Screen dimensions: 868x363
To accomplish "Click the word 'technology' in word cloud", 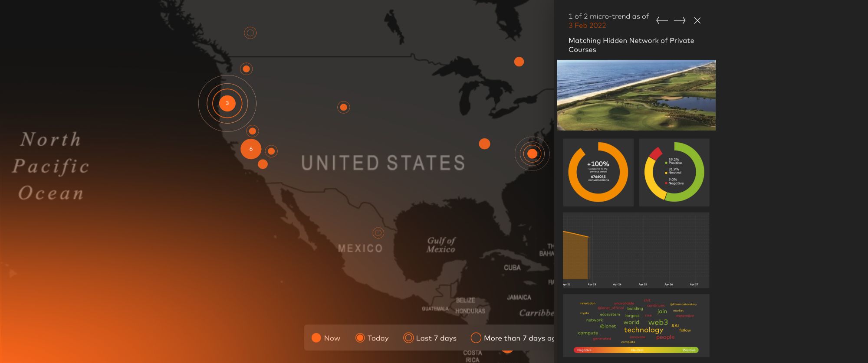I will click(643, 330).
